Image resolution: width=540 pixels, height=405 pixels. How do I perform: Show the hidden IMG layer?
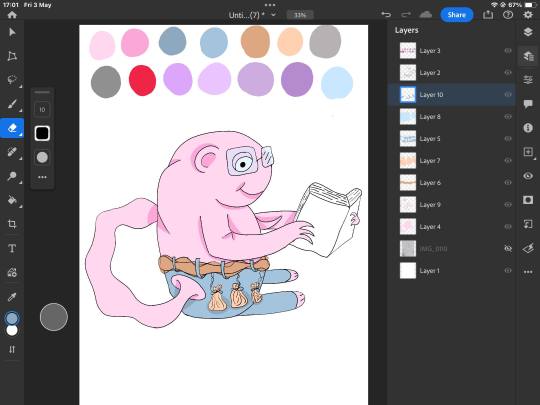click(x=508, y=249)
